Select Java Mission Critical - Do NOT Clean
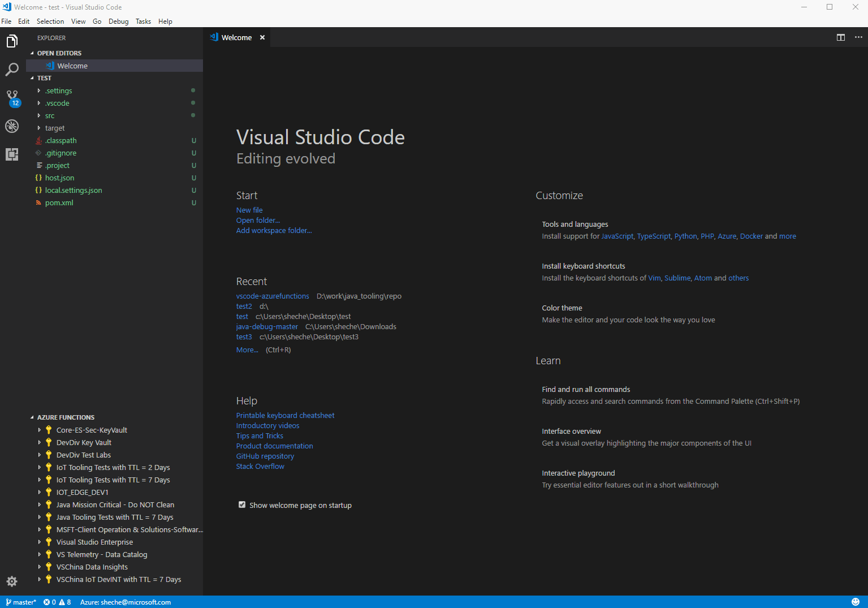 [x=115, y=504]
